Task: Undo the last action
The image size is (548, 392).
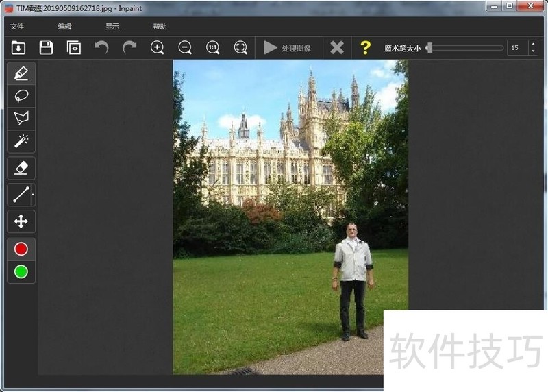Action: [101, 47]
